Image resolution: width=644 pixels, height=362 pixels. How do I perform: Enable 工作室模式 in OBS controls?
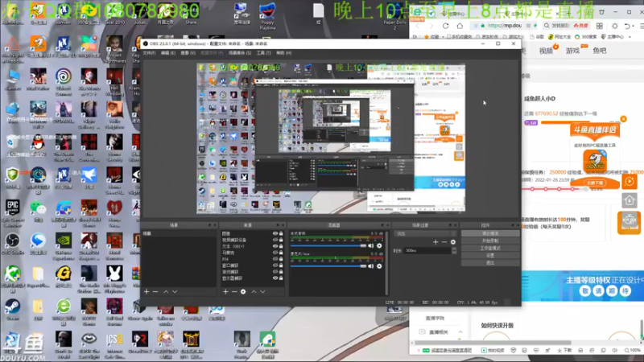coord(490,248)
